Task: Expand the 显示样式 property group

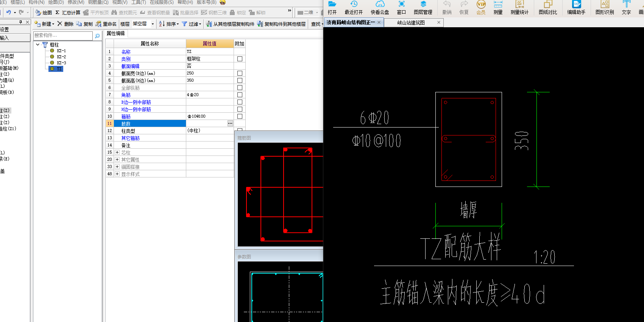Action: point(117,174)
